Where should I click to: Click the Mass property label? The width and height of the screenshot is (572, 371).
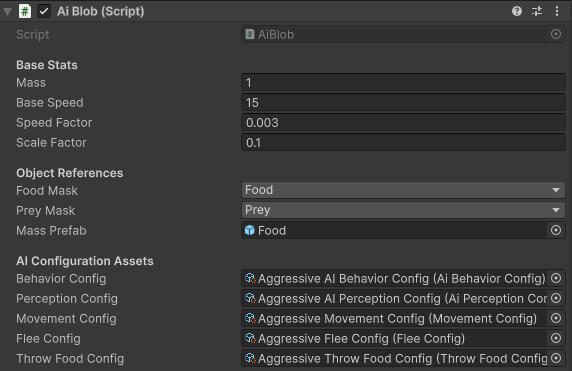click(x=31, y=83)
